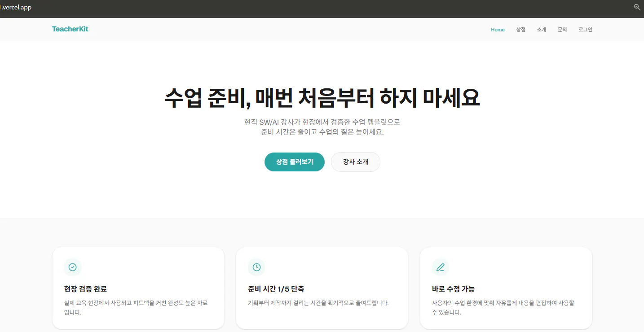The height and width of the screenshot is (332, 644).
Task: Click the clock icon in 준비 시간 1/5 단축 card
Action: pyautogui.click(x=256, y=267)
